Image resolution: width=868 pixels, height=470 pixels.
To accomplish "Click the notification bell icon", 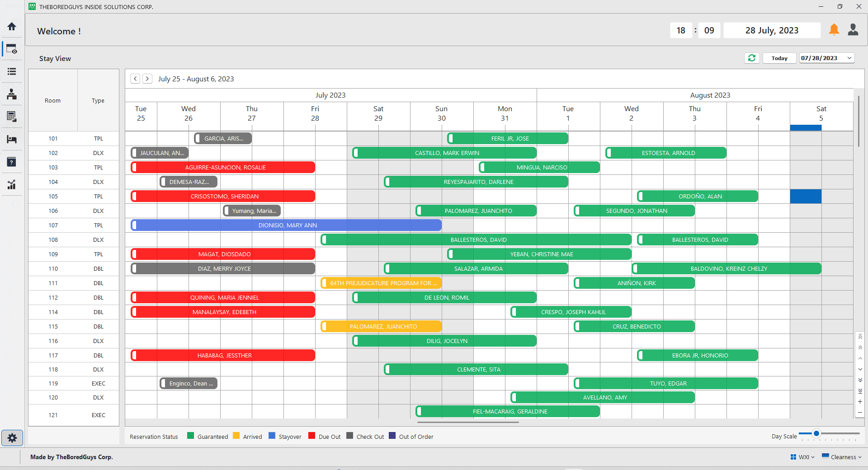I will pyautogui.click(x=834, y=30).
